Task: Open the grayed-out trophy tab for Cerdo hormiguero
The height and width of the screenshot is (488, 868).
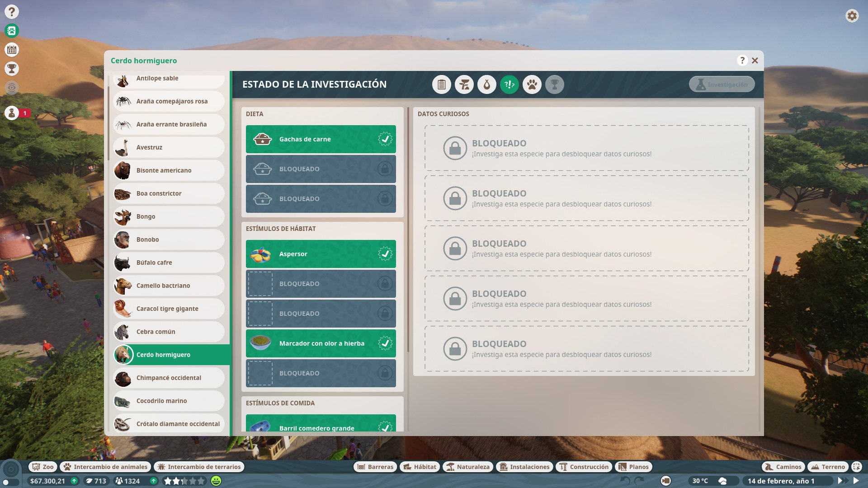Action: point(555,84)
